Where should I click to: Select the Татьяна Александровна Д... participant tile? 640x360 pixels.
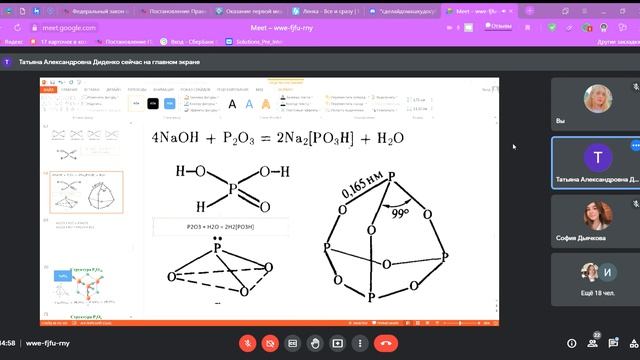tap(596, 163)
